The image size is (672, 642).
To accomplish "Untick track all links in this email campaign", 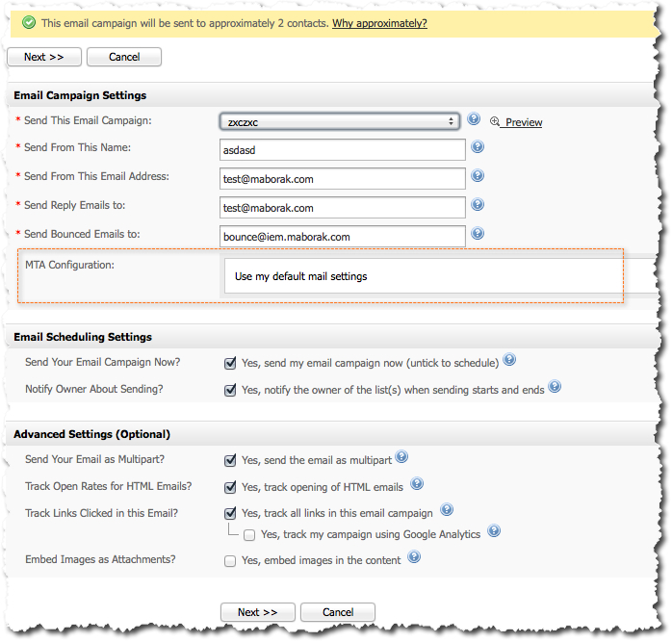I will [230, 513].
